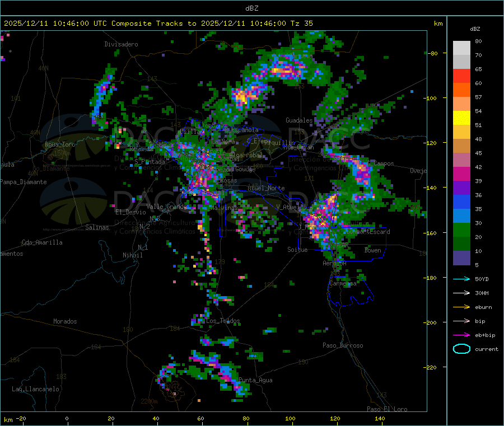
Task: Click the yellow eburn arrow legend icon
Action: [461, 307]
